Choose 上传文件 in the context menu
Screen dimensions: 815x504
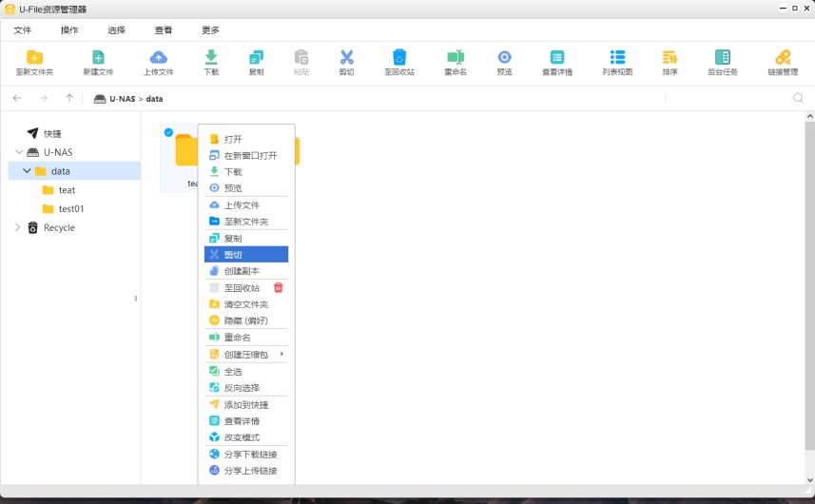[x=246, y=205]
